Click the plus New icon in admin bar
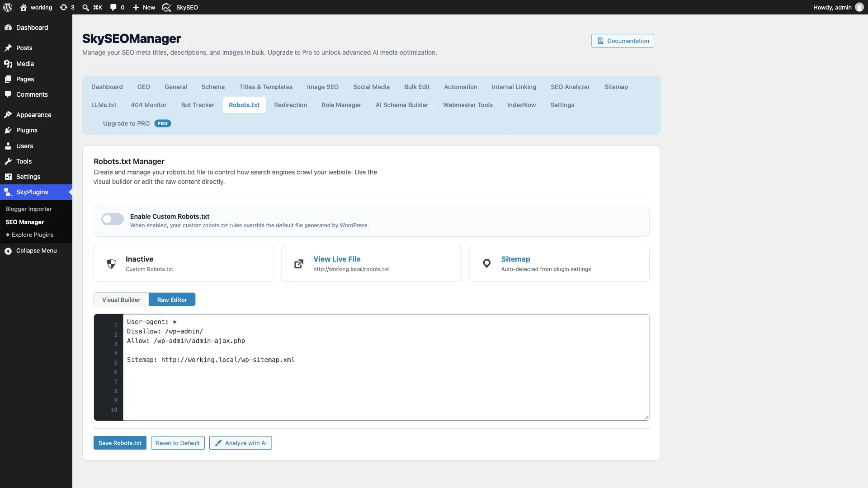This screenshot has width=868, height=488. [x=136, y=7]
